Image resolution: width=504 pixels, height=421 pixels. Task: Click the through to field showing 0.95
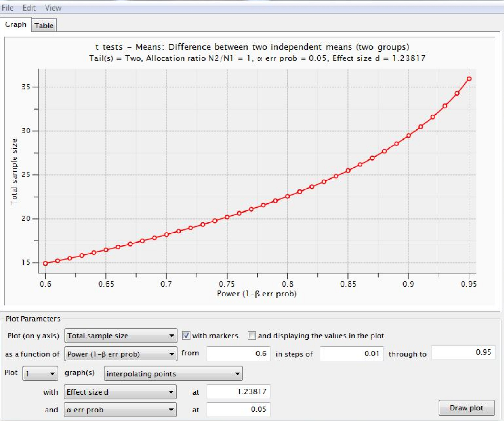(x=463, y=352)
